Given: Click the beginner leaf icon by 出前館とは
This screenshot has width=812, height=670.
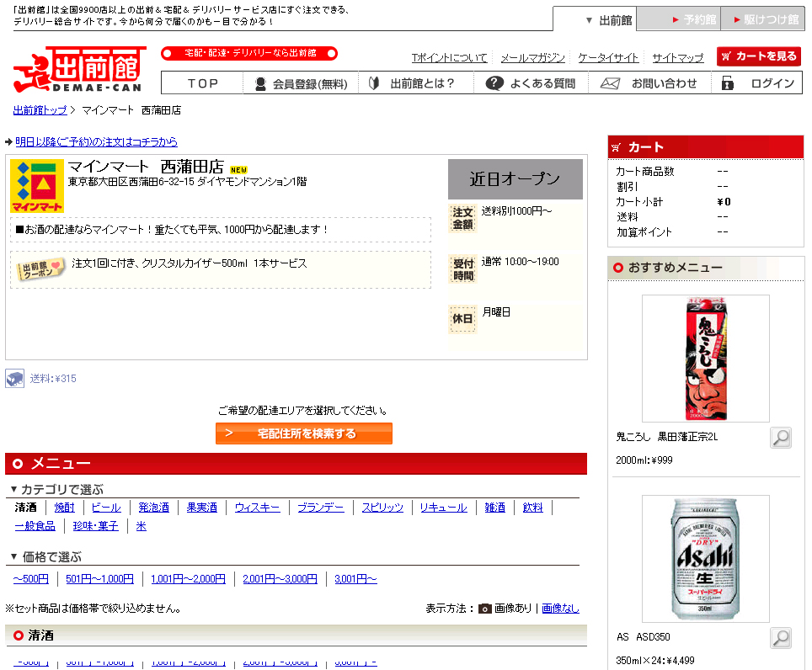Looking at the screenshot, I should pyautogui.click(x=374, y=83).
